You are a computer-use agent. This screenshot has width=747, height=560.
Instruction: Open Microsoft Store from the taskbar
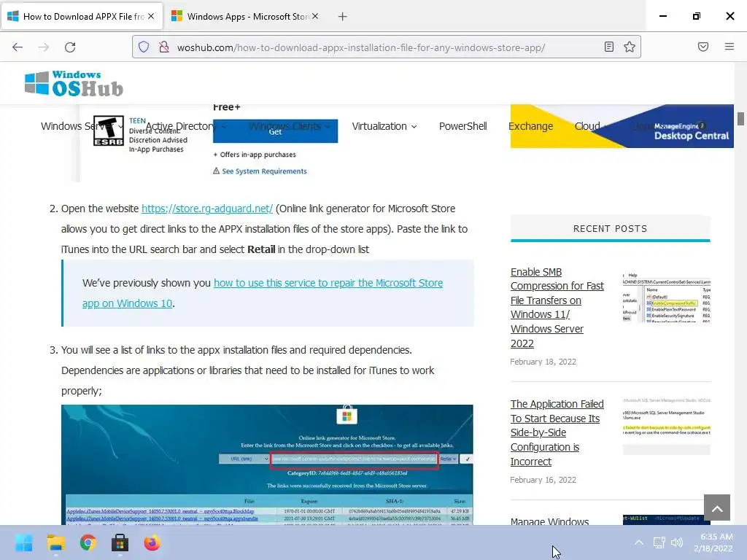pyautogui.click(x=120, y=542)
